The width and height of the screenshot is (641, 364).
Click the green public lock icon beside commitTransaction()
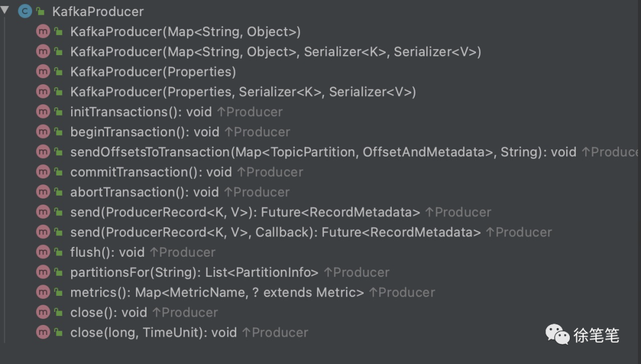[x=58, y=172]
